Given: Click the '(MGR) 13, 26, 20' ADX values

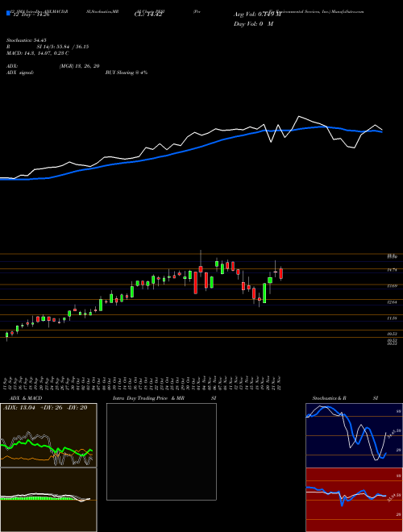Looking at the screenshot, I should pos(79,66).
